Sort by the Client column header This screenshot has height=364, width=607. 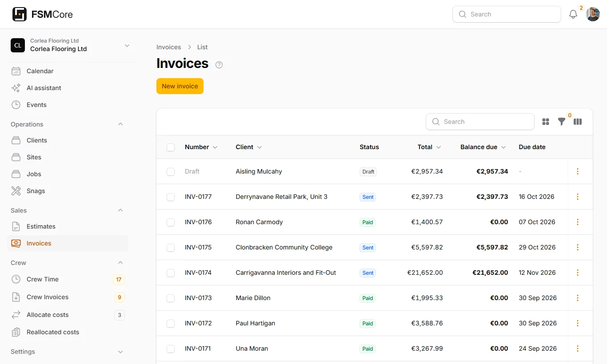click(249, 147)
